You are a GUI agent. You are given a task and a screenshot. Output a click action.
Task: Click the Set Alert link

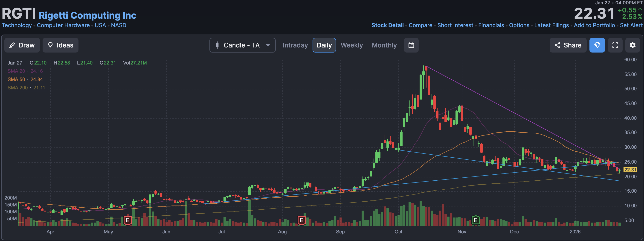pos(631,25)
